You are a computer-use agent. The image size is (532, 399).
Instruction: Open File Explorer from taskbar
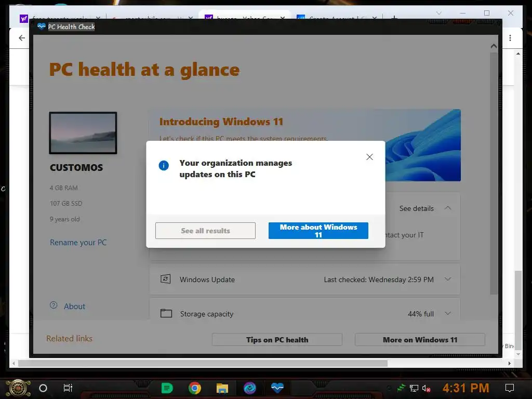tap(222, 388)
